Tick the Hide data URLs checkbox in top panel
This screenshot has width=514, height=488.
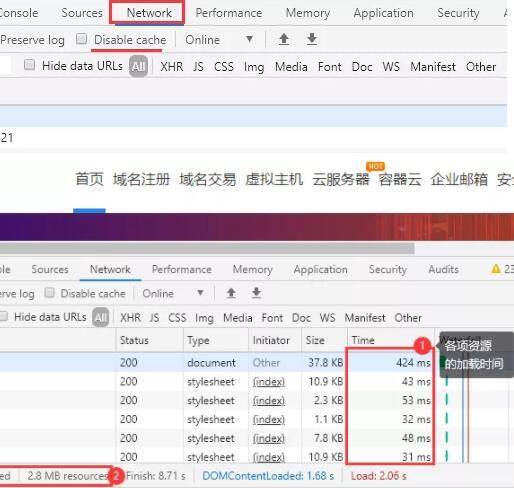coord(29,65)
